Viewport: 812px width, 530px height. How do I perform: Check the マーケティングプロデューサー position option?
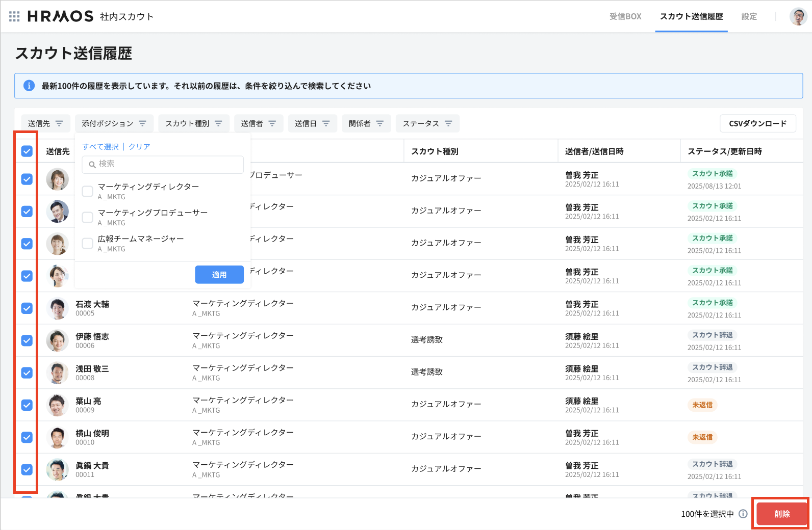(x=88, y=217)
